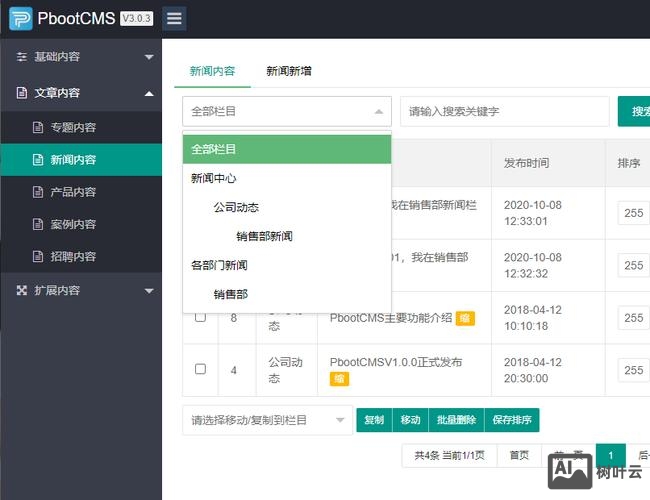Open 招聘内容 in the sidebar

point(81,257)
